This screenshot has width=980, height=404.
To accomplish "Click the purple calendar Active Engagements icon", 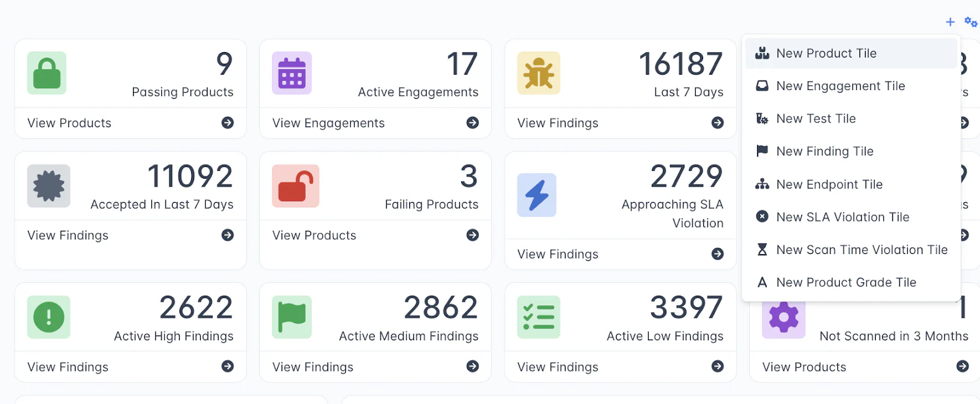I will click(292, 73).
